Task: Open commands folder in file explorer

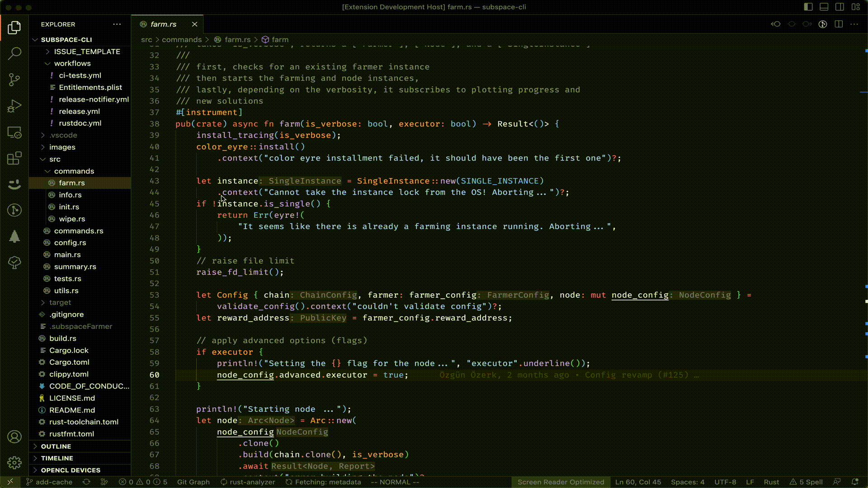Action: (74, 170)
